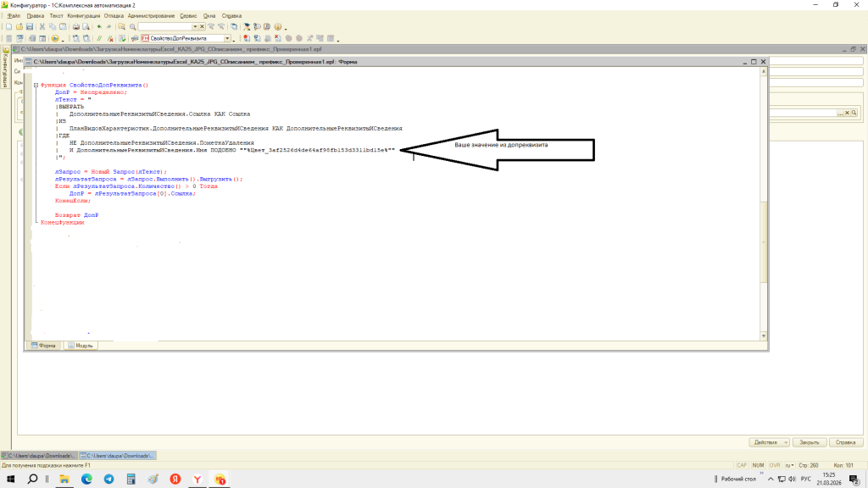The height and width of the screenshot is (488, 868).
Task: Click the code editor scrollbar up arrow
Action: click(x=764, y=71)
